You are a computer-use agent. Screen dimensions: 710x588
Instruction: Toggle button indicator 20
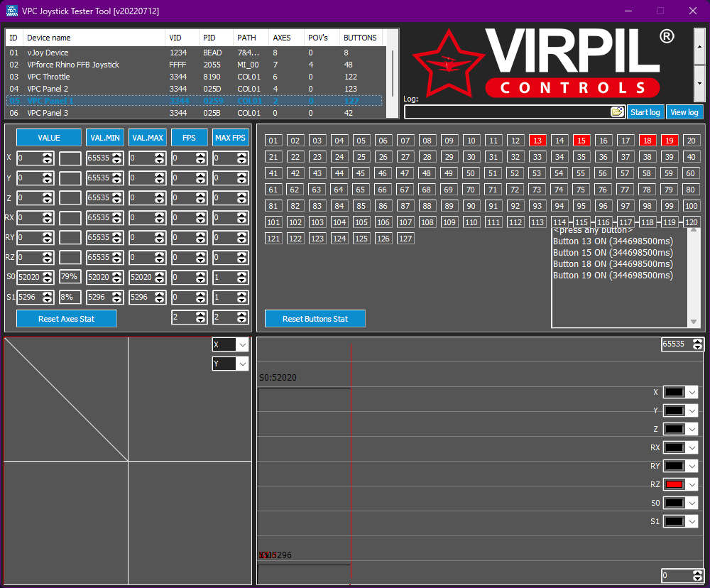click(691, 141)
